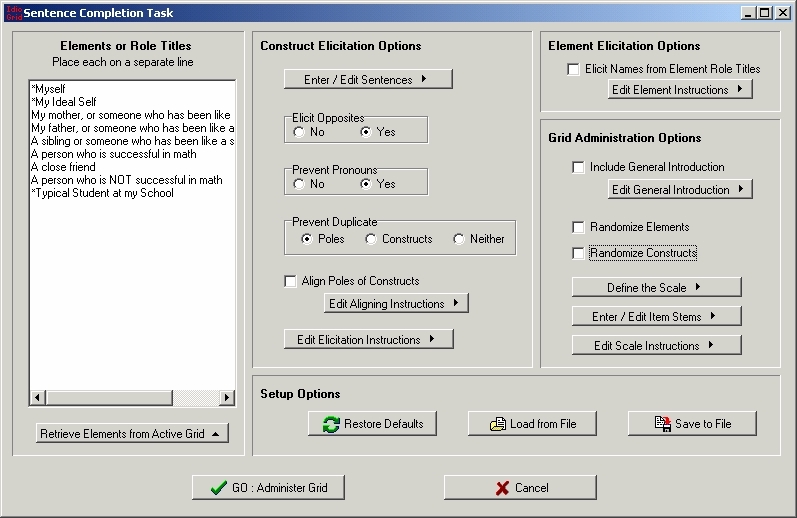The height and width of the screenshot is (518, 797).
Task: Open Edit Scale Instructions menu
Action: point(656,346)
